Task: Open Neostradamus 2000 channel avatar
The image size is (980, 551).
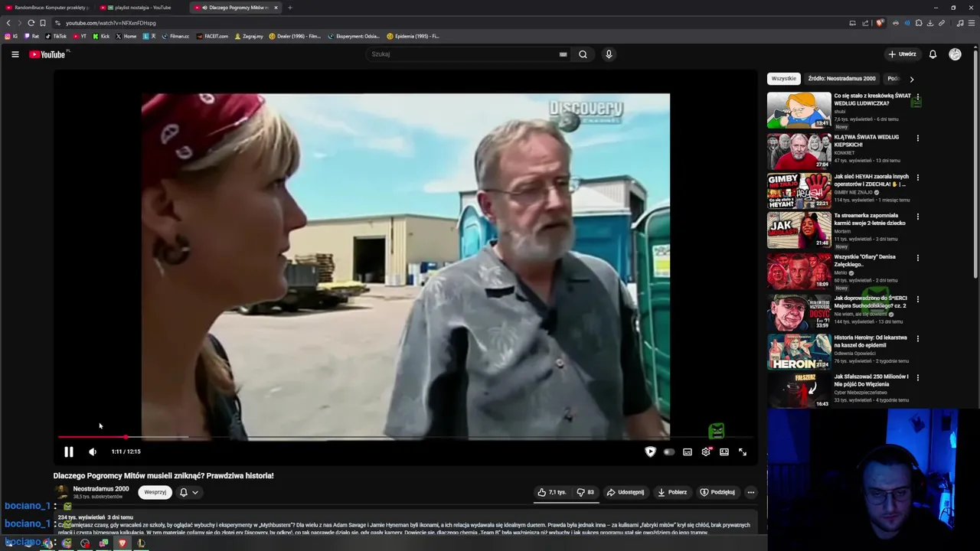Action: [61, 492]
